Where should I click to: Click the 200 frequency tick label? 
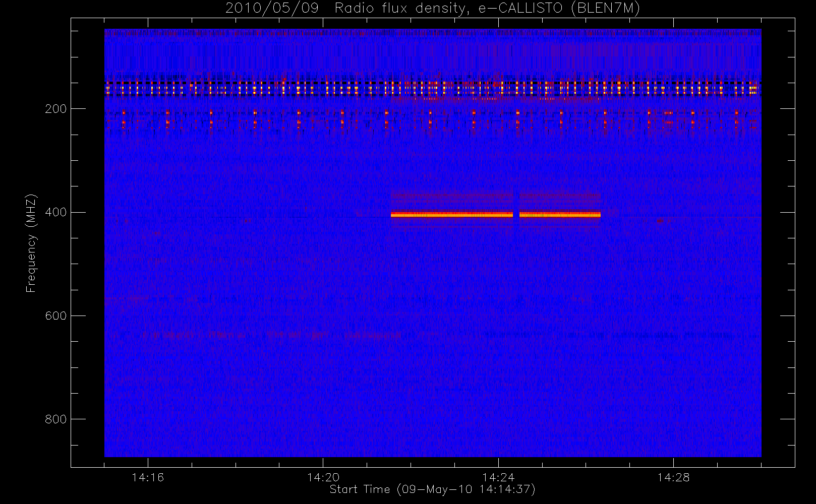pos(56,109)
